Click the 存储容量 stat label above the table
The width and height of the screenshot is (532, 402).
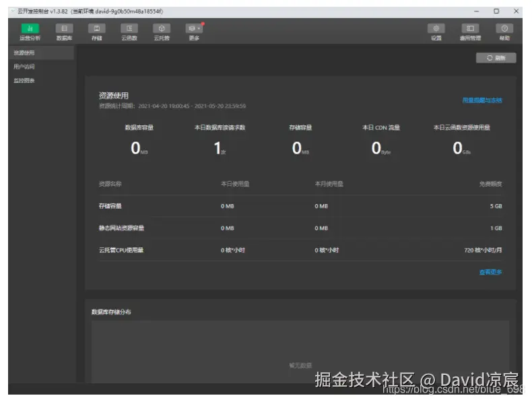(300, 127)
